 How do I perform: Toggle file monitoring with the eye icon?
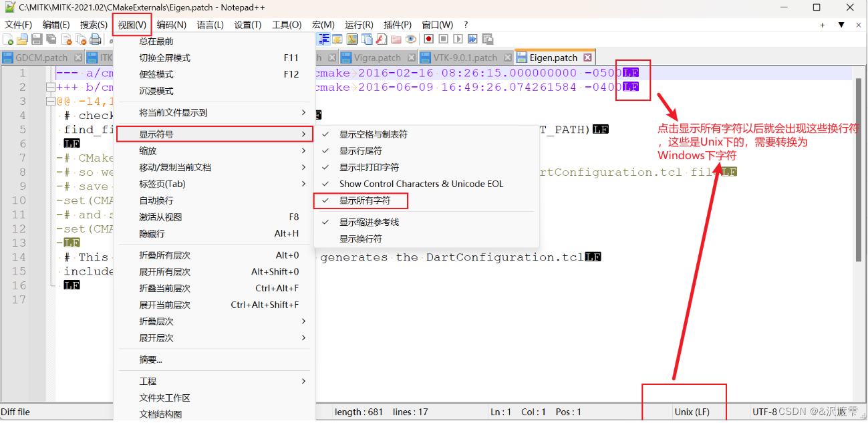pyautogui.click(x=410, y=39)
